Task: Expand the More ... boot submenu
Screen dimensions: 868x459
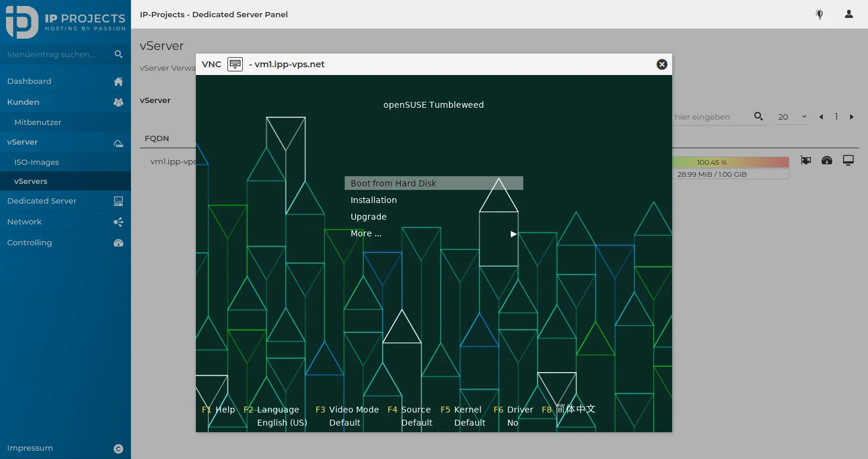Action: point(366,233)
